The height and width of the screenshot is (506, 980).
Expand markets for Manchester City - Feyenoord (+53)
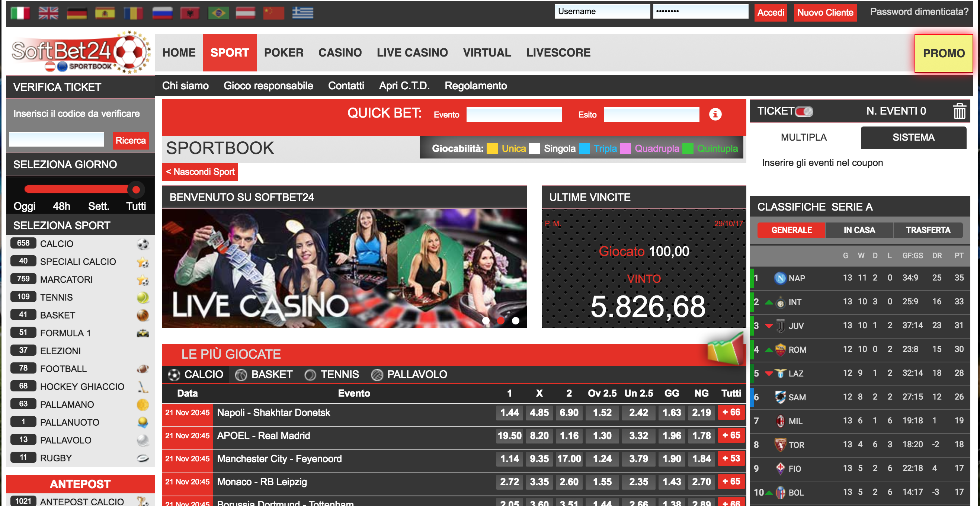tap(731, 459)
